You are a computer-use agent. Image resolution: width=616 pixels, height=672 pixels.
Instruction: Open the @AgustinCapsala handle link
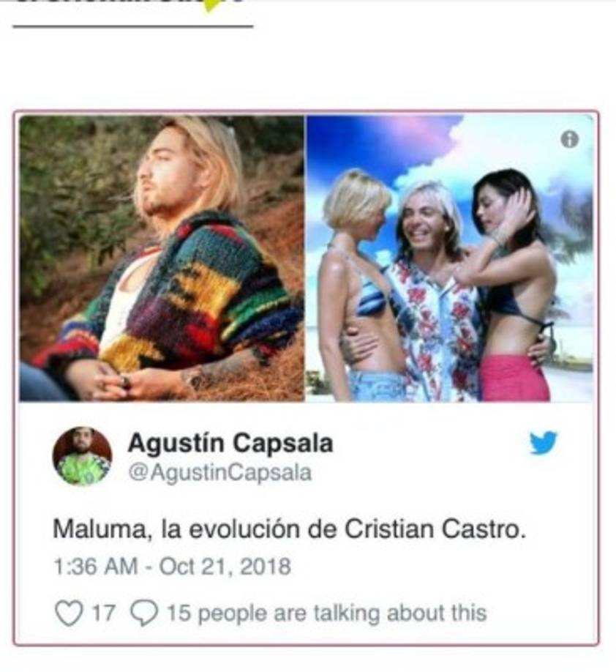click(219, 473)
